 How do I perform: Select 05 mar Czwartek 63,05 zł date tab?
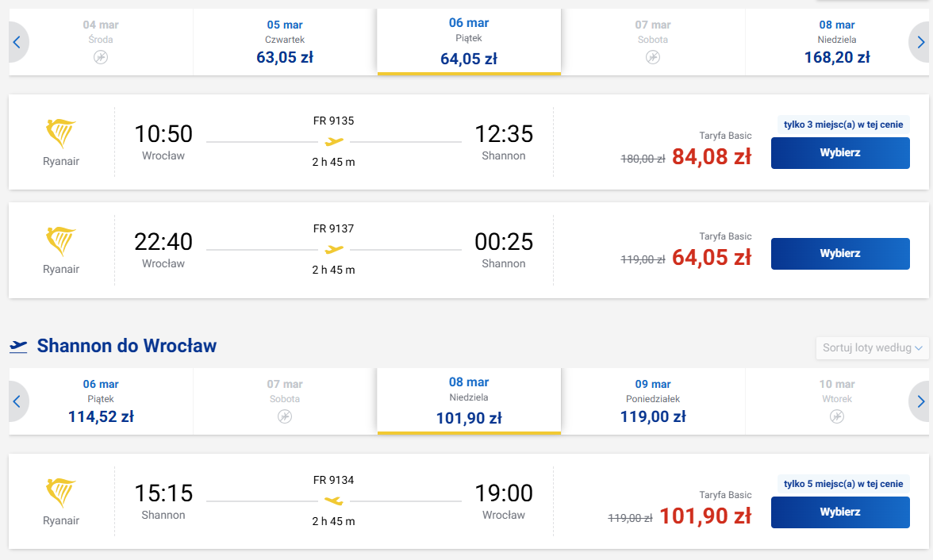[285, 42]
